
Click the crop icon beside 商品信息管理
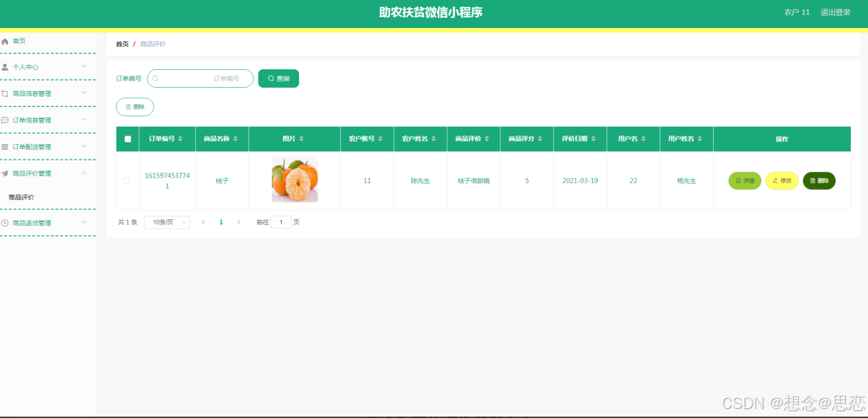[x=5, y=94]
